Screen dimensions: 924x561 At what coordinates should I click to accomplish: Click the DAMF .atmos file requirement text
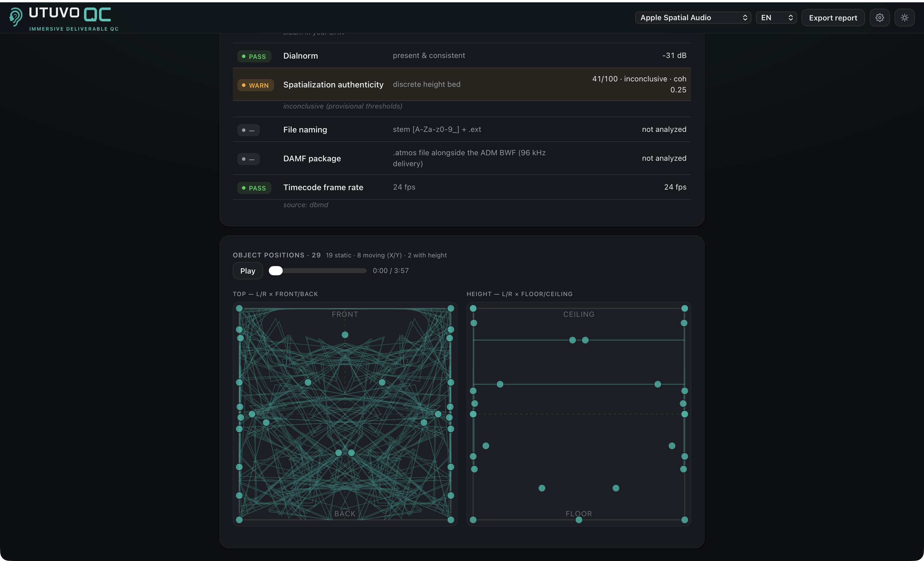(x=469, y=158)
